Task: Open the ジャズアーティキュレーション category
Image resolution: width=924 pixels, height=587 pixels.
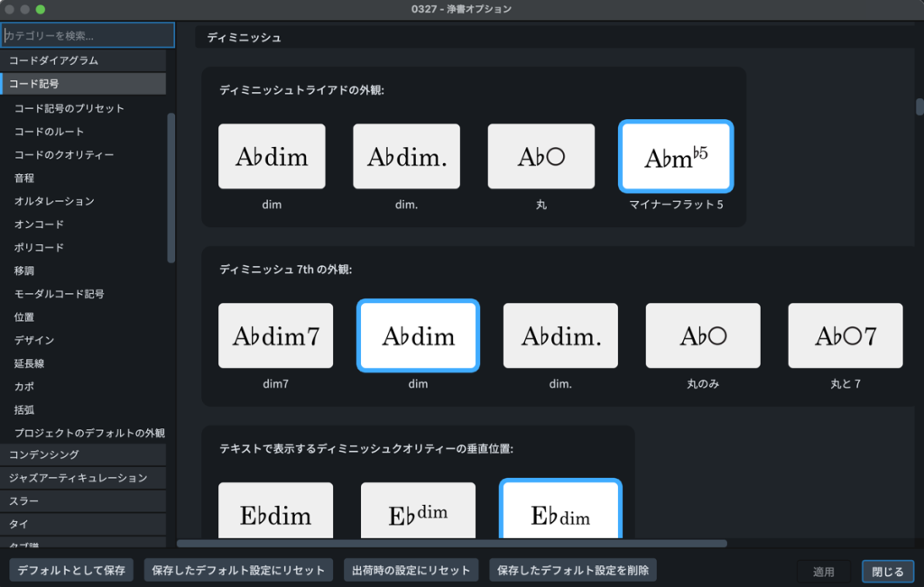Action: click(83, 478)
